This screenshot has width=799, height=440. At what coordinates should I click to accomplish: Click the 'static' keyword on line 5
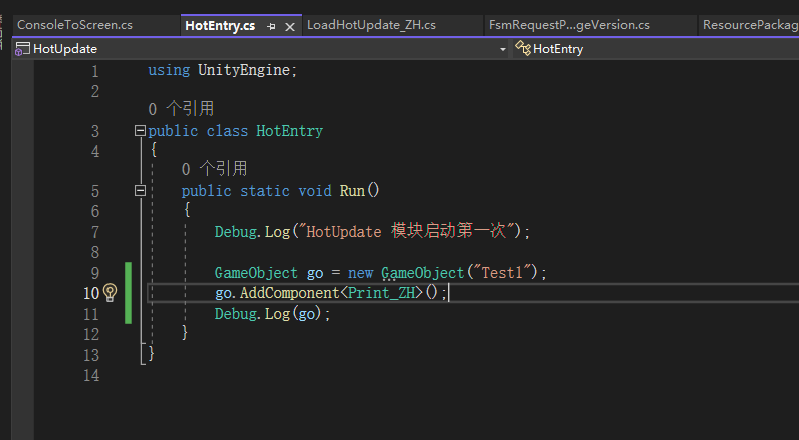pyautogui.click(x=264, y=191)
